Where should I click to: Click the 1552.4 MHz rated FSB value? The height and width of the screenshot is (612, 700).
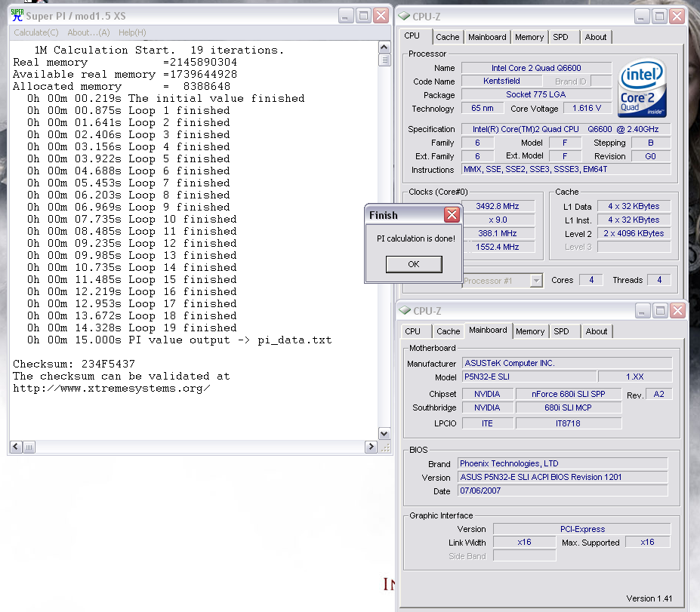[x=498, y=247]
